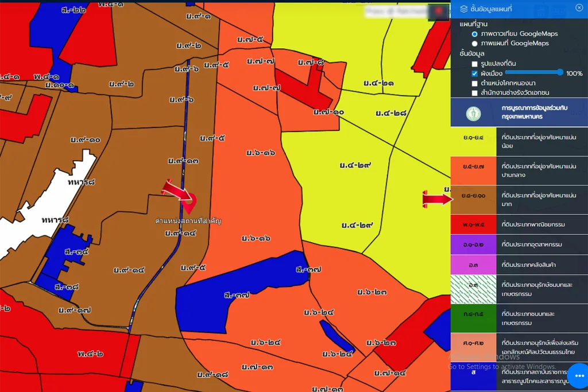Click blue zone label ส.-๓๘
Screen dimensions: 588x392
[x=67, y=287]
